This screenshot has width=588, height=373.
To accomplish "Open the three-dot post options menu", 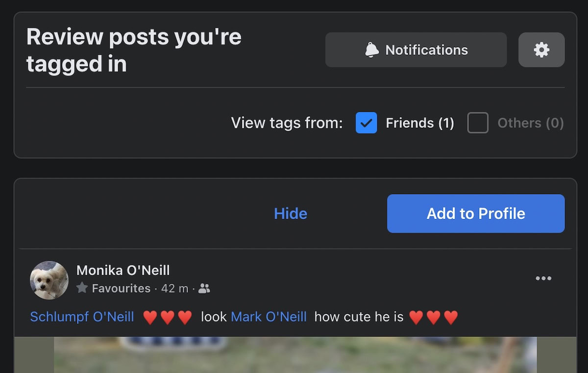I will [543, 278].
